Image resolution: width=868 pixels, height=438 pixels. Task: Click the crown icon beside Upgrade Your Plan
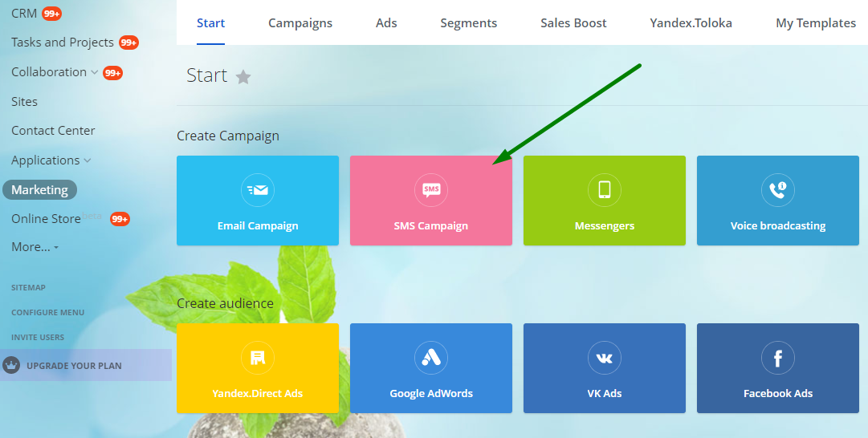coord(11,366)
